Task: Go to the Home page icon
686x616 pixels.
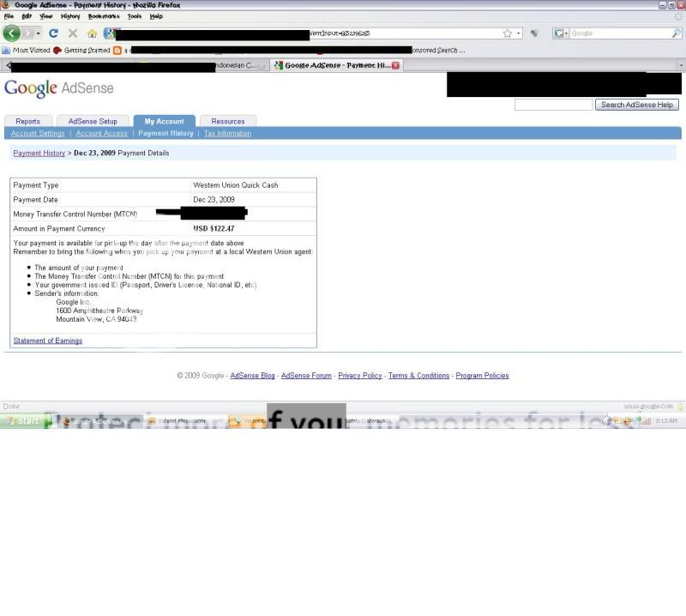Action: (x=92, y=33)
